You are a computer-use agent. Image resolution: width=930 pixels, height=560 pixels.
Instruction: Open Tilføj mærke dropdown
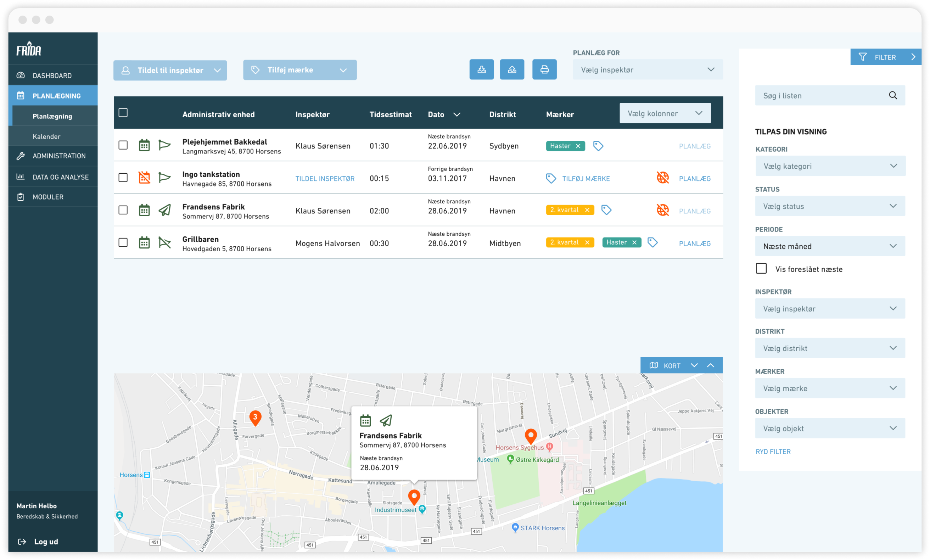(300, 70)
